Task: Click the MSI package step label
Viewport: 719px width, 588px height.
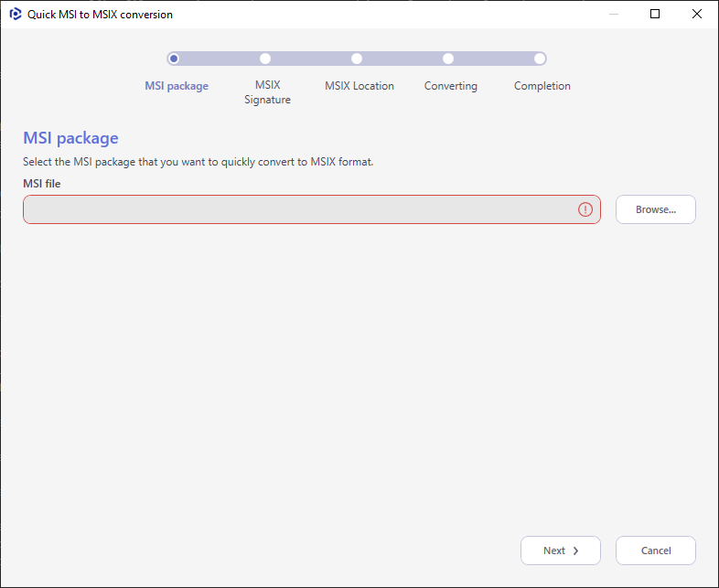Action: click(x=177, y=86)
